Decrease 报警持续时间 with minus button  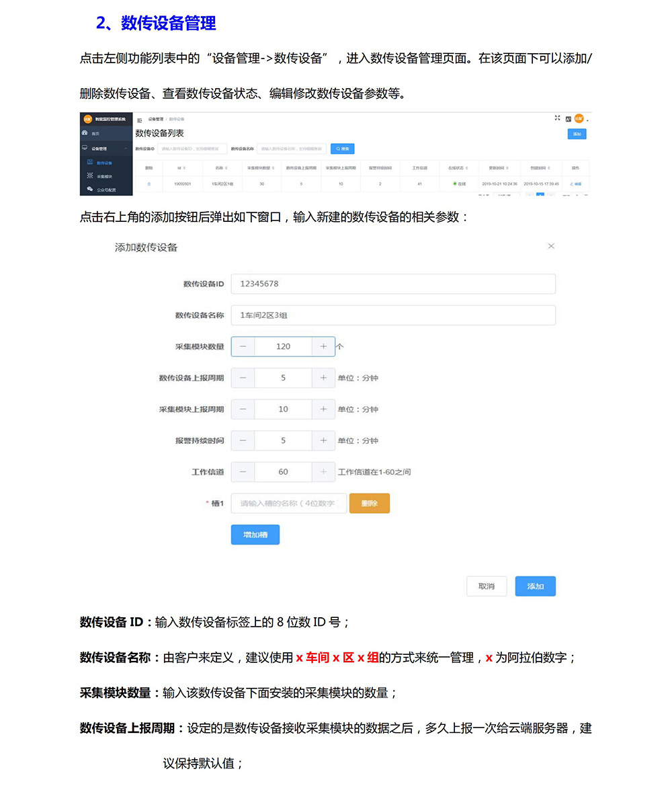click(243, 440)
